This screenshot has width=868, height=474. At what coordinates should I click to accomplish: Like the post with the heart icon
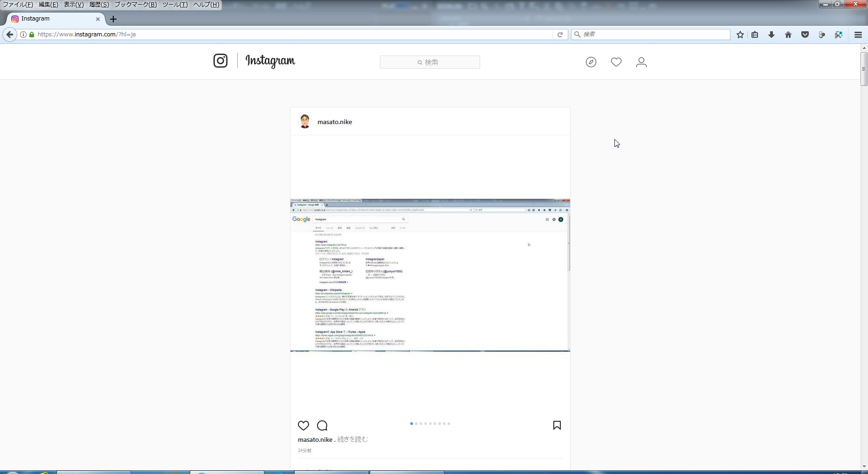tap(303, 425)
